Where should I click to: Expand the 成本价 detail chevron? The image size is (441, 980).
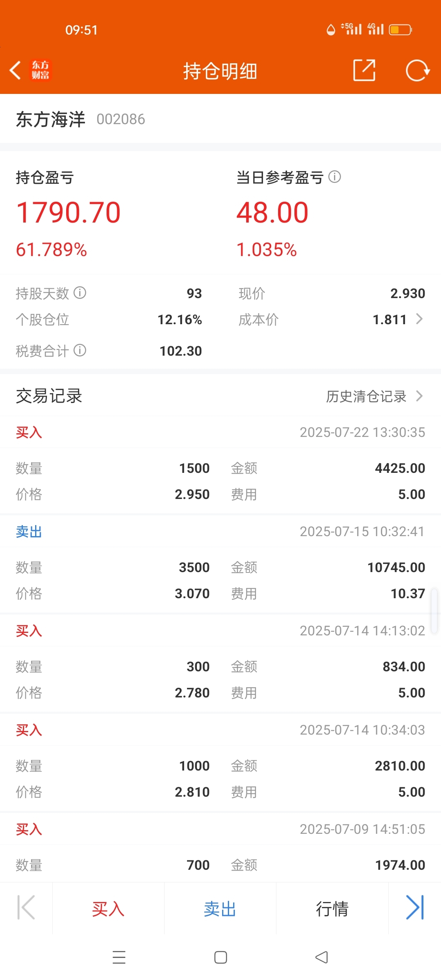419,319
